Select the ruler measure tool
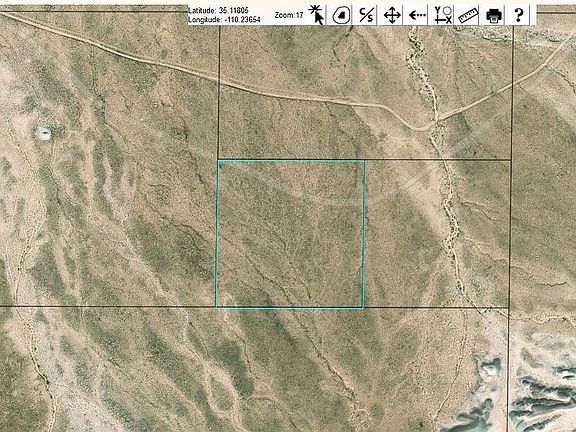The width and height of the screenshot is (576, 432). [468, 15]
